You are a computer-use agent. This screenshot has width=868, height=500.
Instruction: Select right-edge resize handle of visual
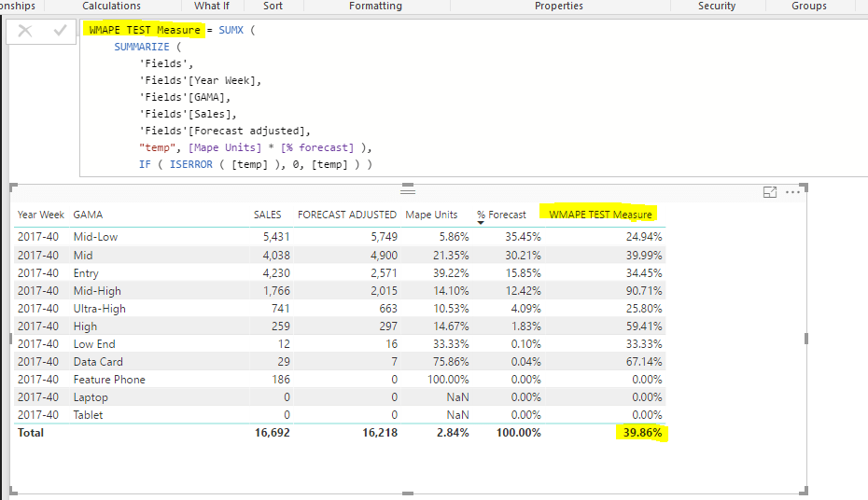pos(806,338)
